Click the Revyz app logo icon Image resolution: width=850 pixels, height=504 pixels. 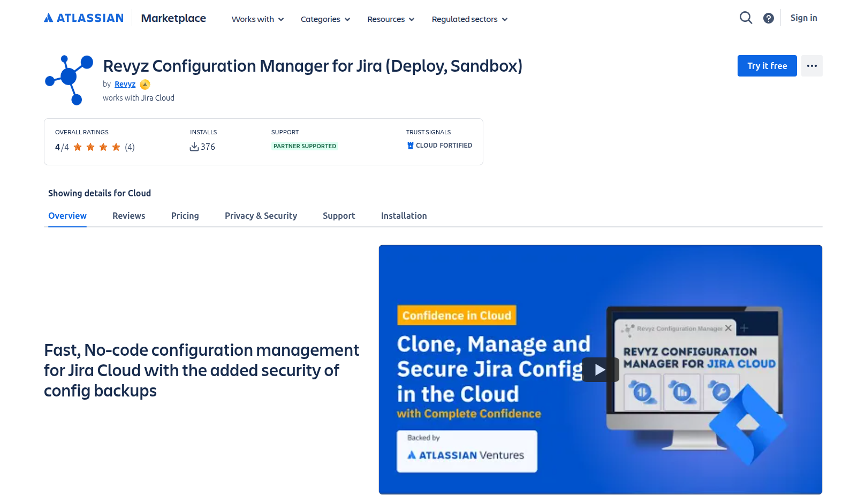69,80
